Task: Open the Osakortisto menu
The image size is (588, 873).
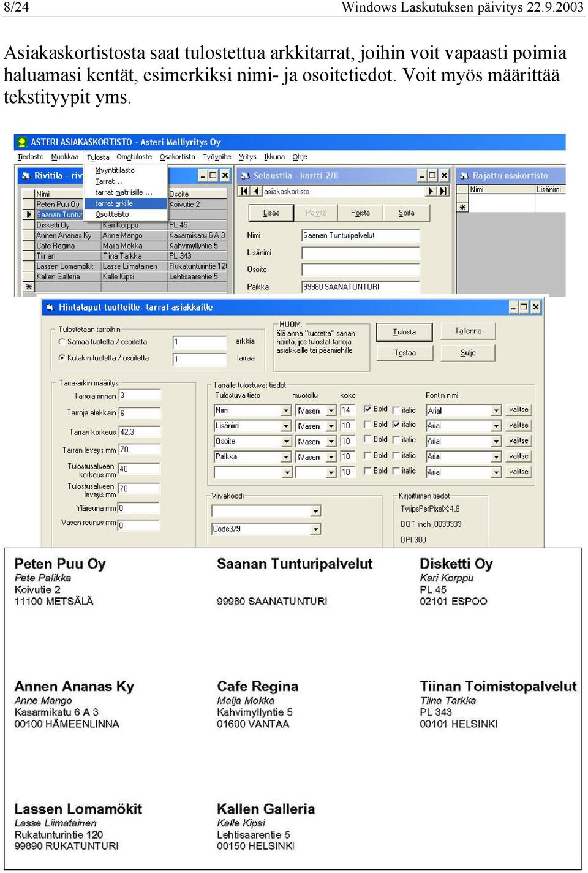Action: [x=178, y=157]
